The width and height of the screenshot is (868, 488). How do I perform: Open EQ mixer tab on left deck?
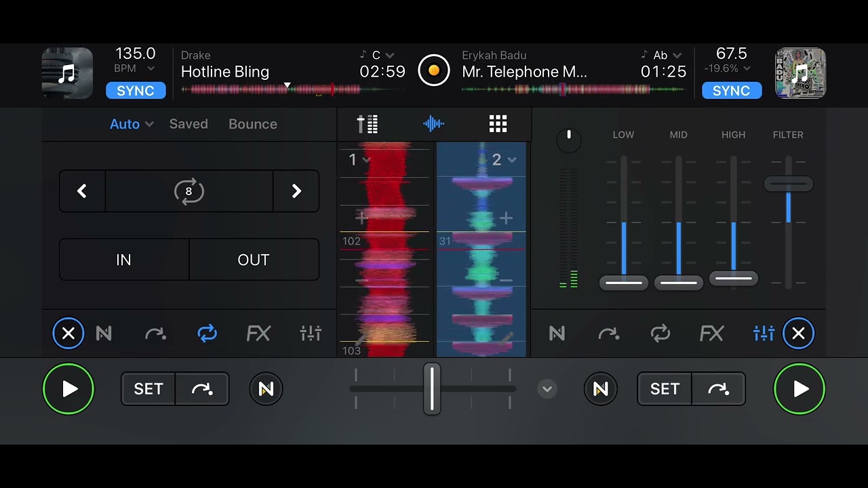[x=311, y=333]
